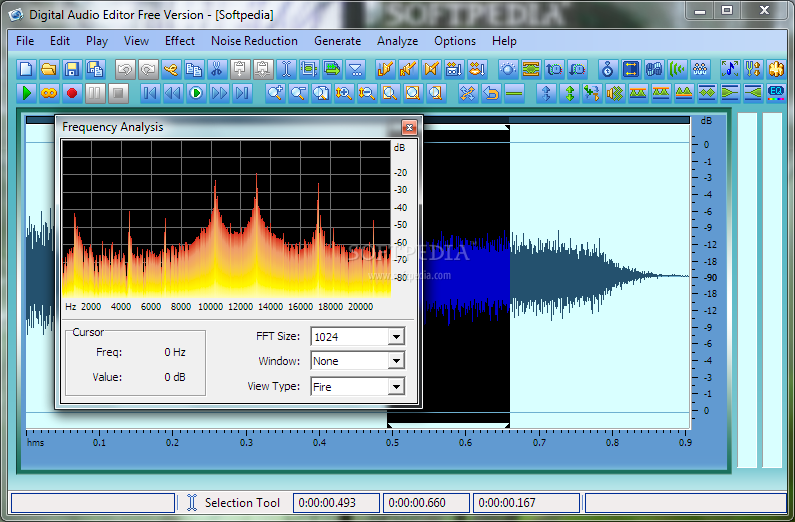Open the Window type dropdown
795x522 pixels.
tap(396, 361)
